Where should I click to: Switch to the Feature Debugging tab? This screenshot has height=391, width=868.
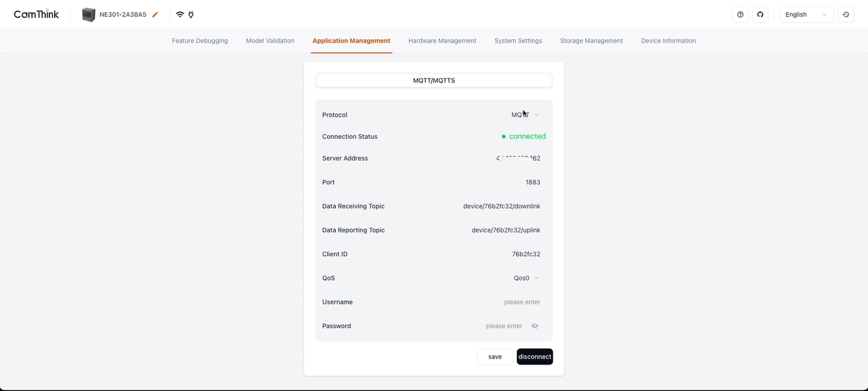click(199, 41)
